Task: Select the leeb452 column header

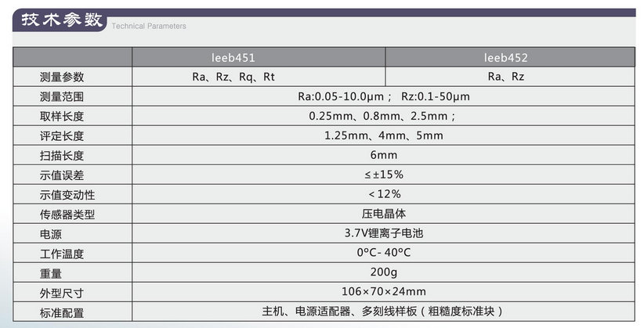Action: click(505, 57)
